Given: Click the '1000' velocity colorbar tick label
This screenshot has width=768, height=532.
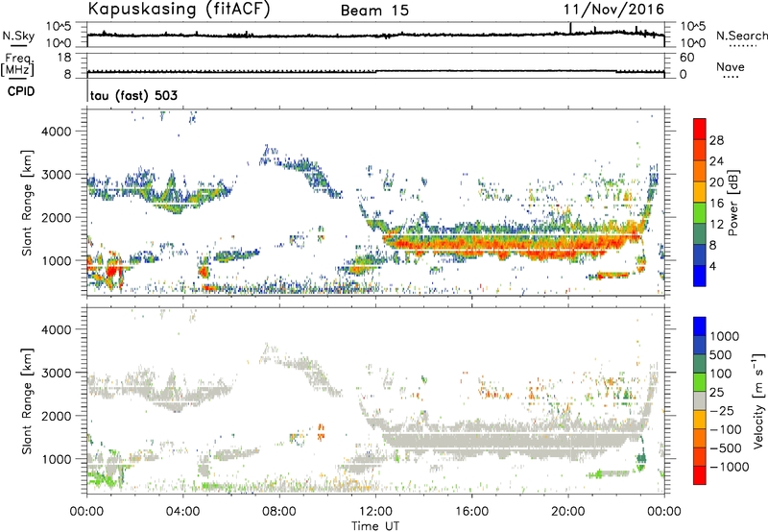Looking at the screenshot, I should [x=724, y=336].
